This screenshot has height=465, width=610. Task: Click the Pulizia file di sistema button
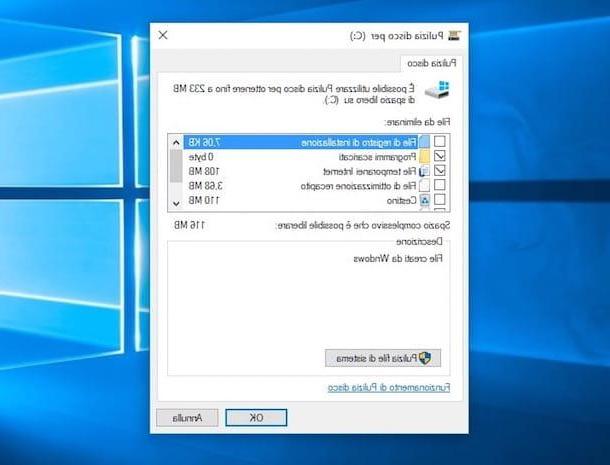tap(383, 358)
